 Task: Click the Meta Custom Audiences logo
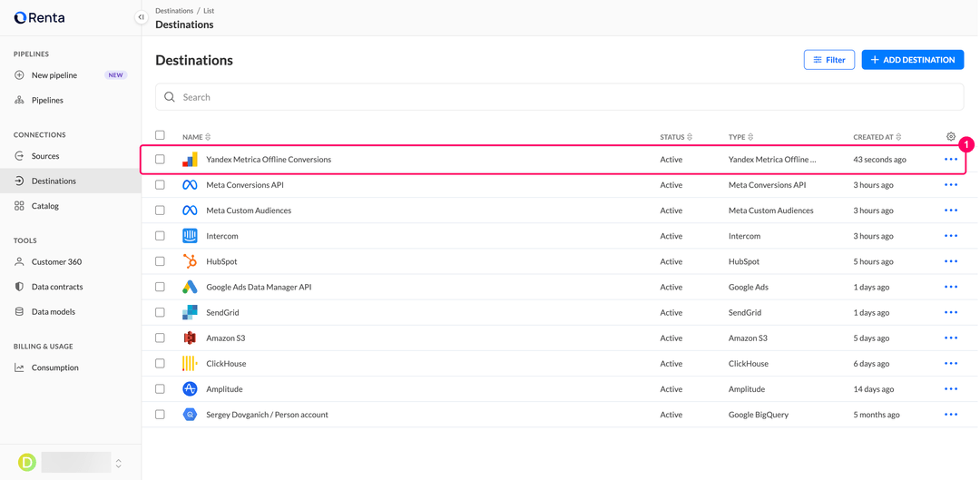pos(190,211)
